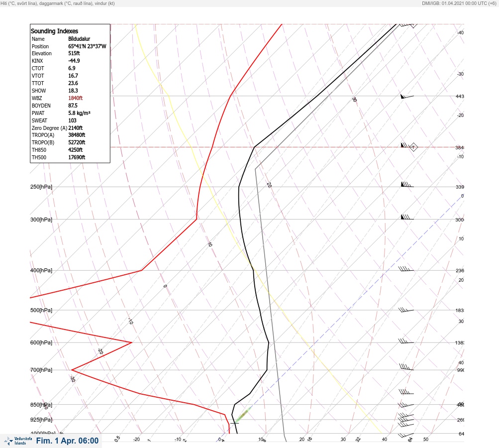Click the 443 height label on right edge
This screenshot has height=448, width=499.
click(x=460, y=96)
